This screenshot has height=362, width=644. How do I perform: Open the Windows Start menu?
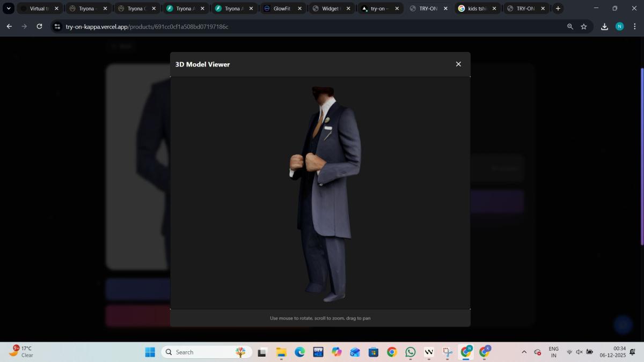click(x=150, y=352)
